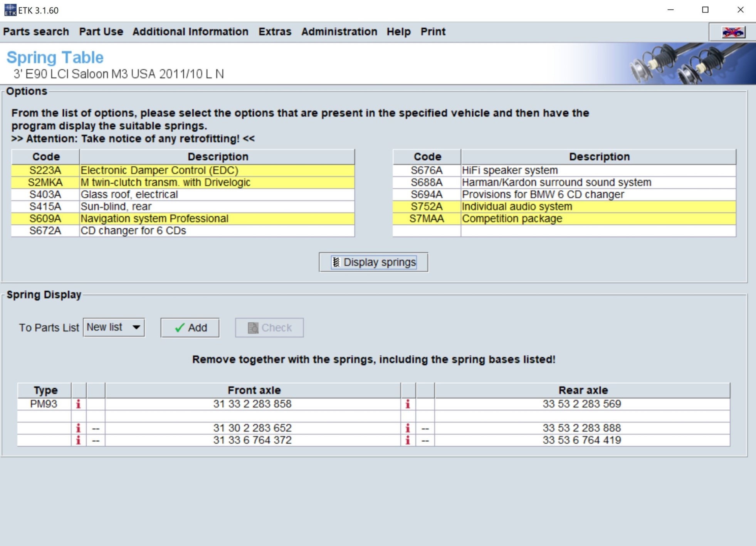
Task: Deselect option S7MAA Competition package
Action: (564, 218)
